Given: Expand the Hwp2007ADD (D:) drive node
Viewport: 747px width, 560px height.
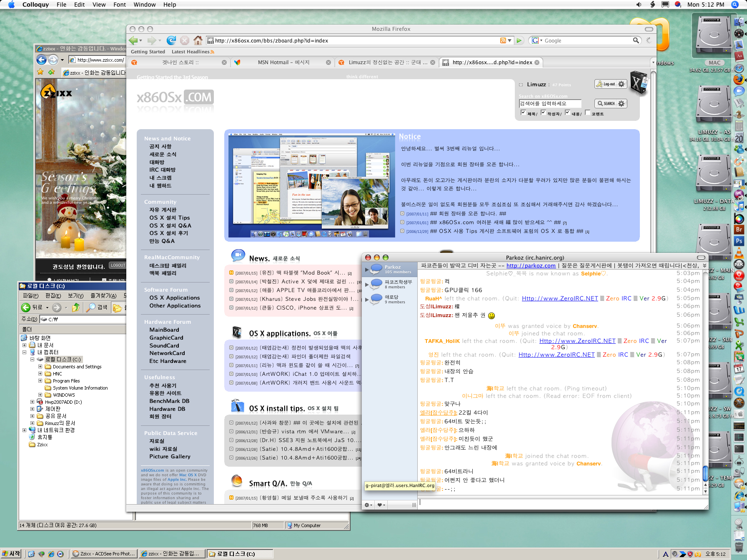Looking at the screenshot, I should pos(32,402).
